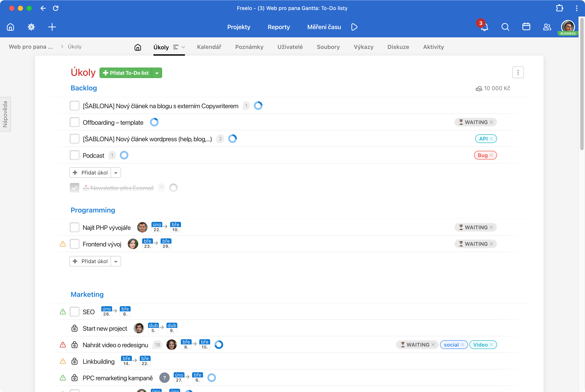
Task: Open the users icon in the top bar
Action: tap(547, 27)
